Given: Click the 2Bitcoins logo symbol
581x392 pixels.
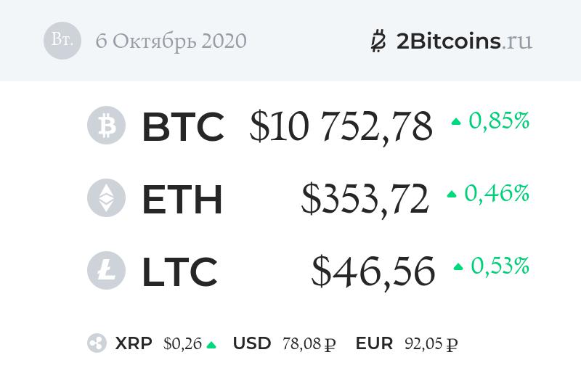Looking at the screenshot, I should click(x=378, y=41).
